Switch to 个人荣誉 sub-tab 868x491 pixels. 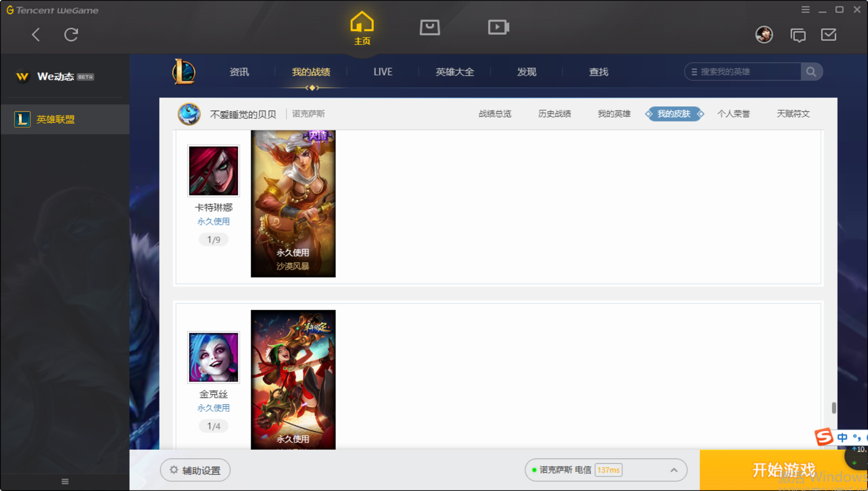click(x=733, y=114)
